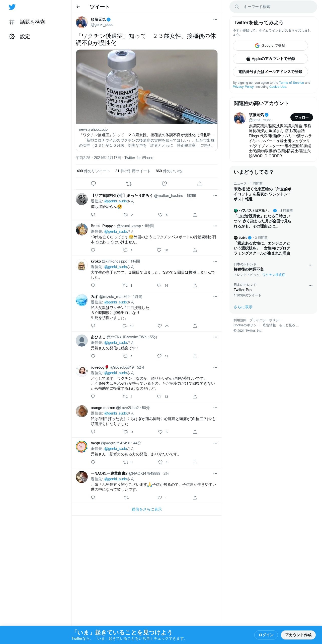Go back with the arrow icon
322x644 pixels.
click(78, 7)
